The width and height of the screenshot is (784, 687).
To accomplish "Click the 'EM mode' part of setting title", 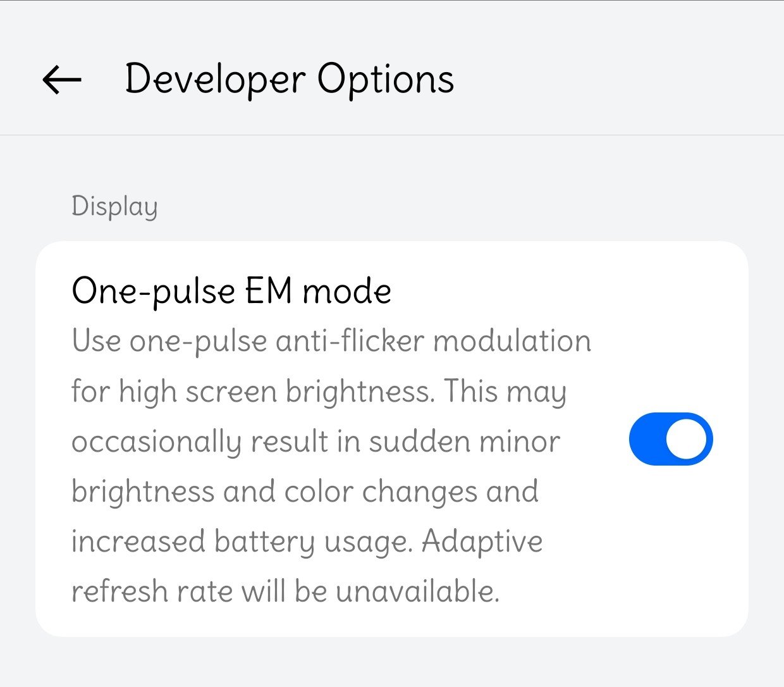I will coord(318,292).
